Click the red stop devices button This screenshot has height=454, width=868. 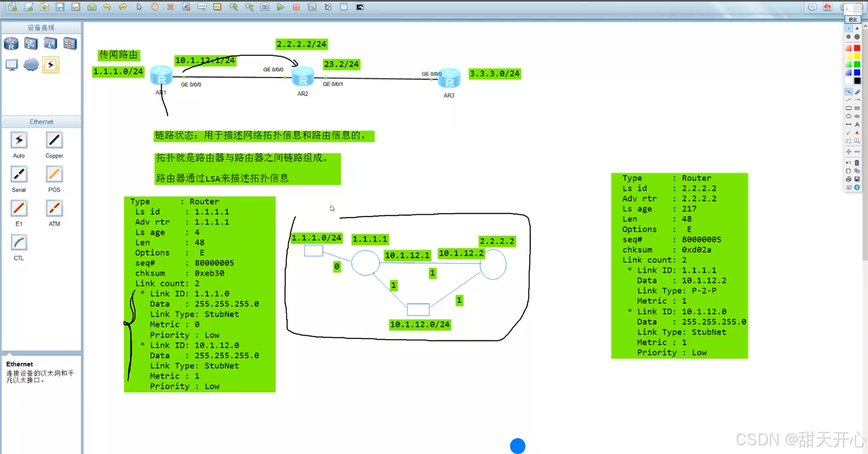pos(296,7)
